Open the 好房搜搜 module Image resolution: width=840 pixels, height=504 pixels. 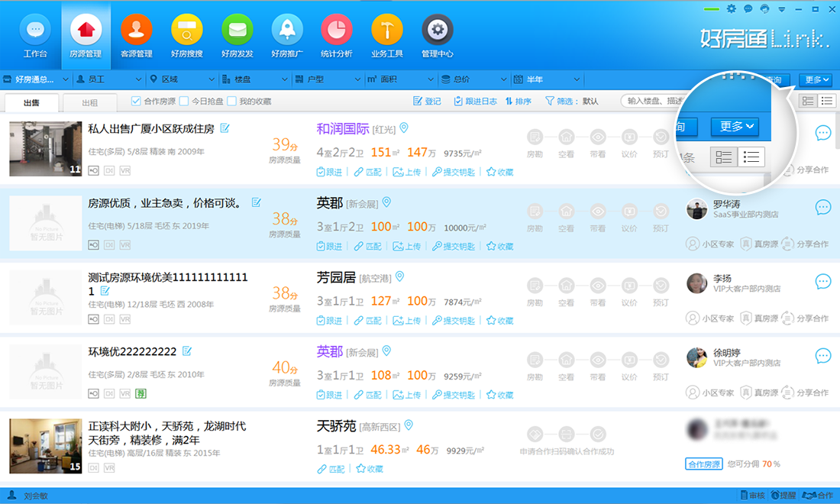coord(186,34)
